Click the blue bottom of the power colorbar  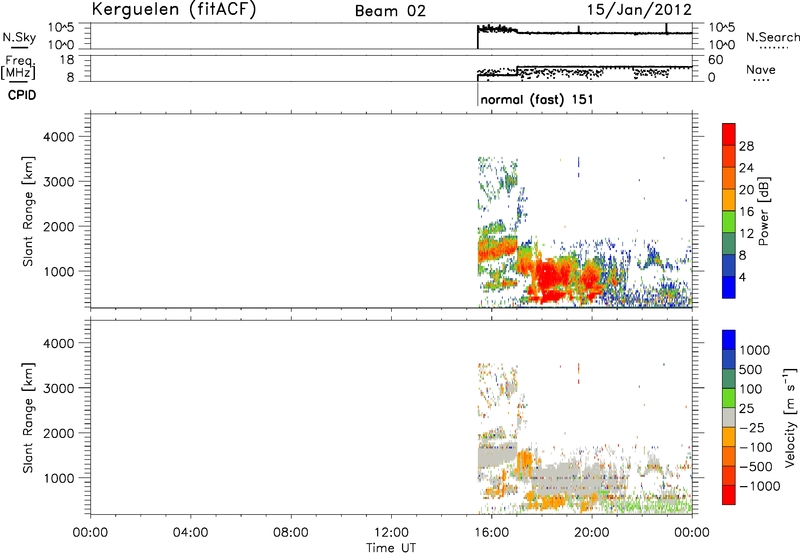pos(729,287)
